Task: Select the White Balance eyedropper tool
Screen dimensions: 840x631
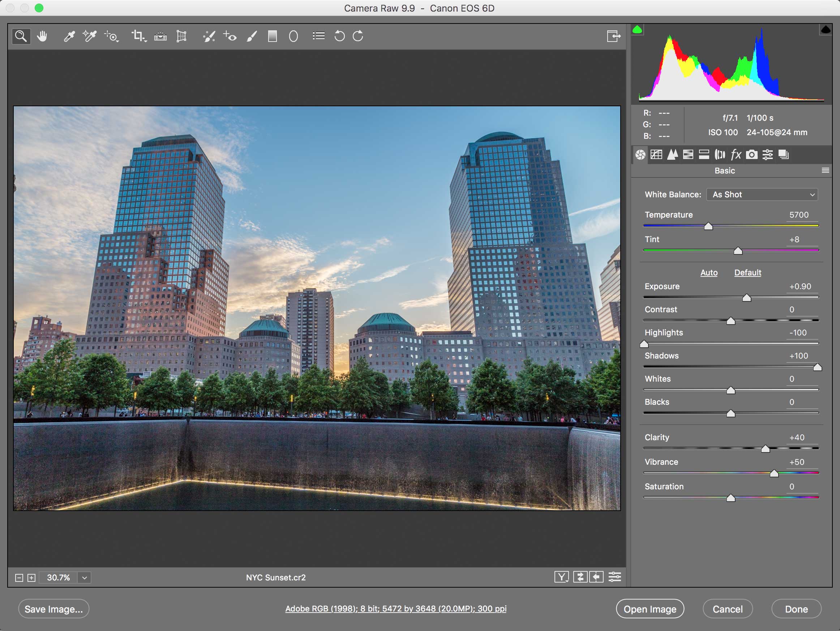Action: pos(69,36)
